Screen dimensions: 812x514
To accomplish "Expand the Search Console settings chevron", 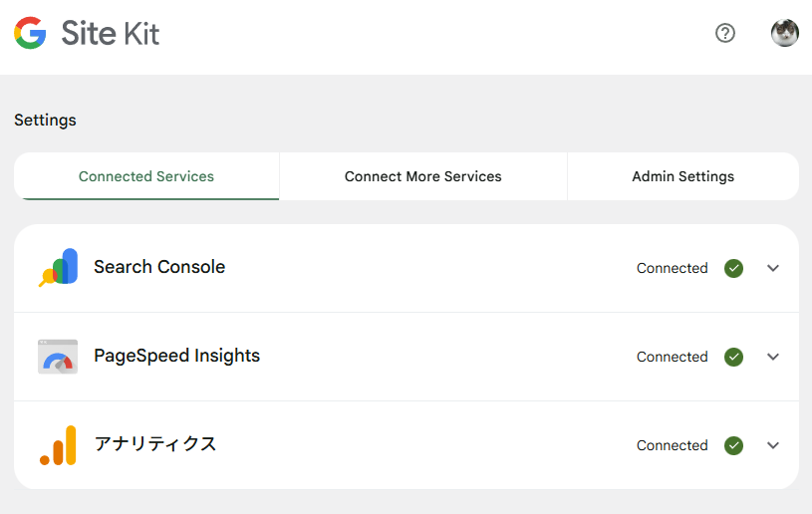I will (773, 268).
